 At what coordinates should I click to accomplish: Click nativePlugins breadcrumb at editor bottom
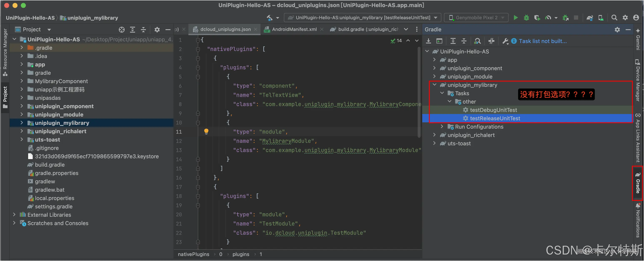pos(193,254)
